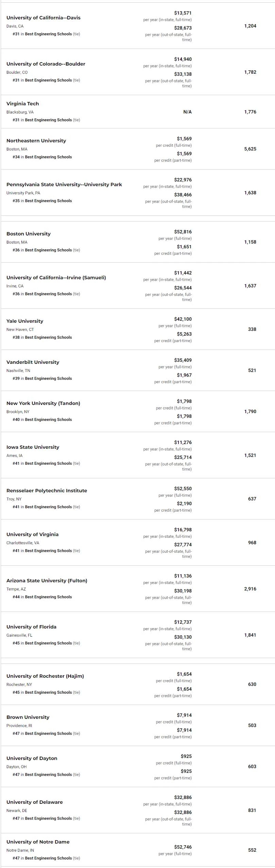
Task: Open University of Delaware profile
Action: coord(35,802)
